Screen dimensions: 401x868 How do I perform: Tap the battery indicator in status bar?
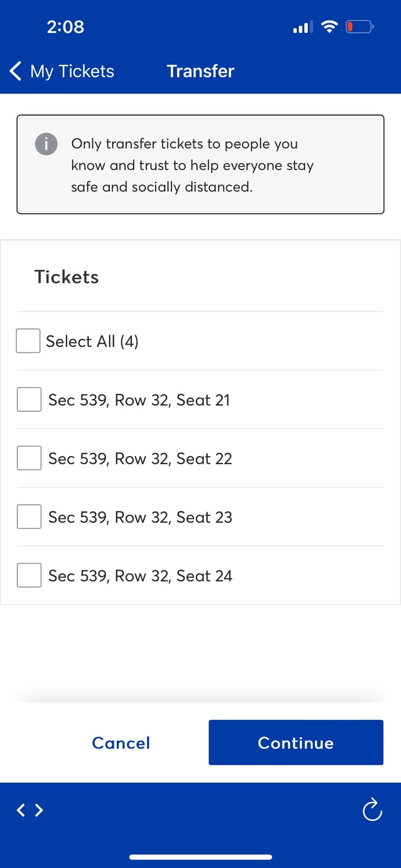coord(360,27)
